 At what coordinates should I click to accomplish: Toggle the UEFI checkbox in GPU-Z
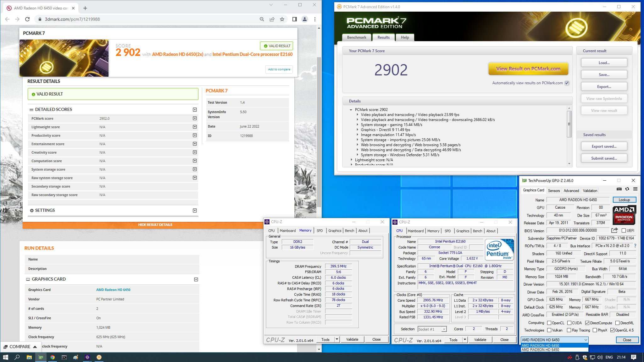tap(624, 230)
